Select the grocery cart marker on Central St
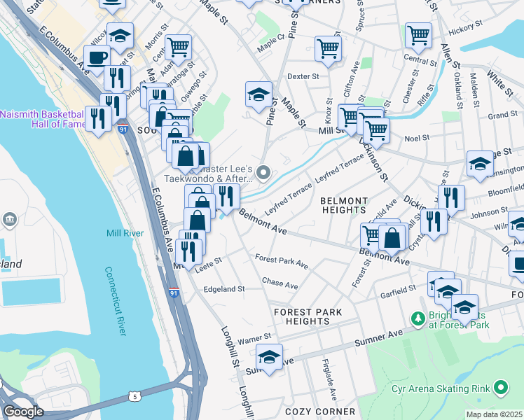Image resolution: width=524 pixels, height=420 pixels. click(418, 36)
